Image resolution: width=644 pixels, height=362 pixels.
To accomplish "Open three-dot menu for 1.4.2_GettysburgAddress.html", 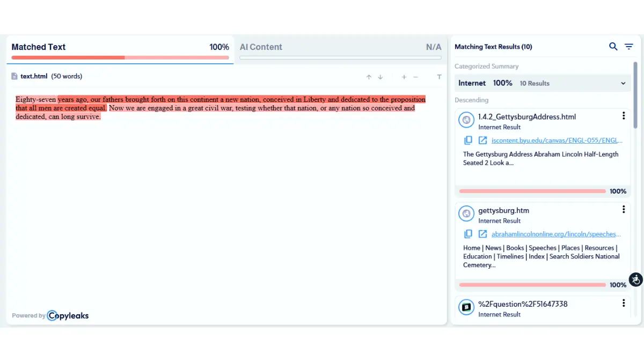I will point(624,116).
